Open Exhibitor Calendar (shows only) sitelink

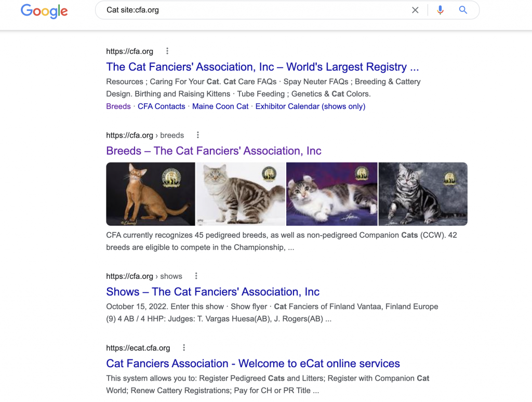pos(311,106)
